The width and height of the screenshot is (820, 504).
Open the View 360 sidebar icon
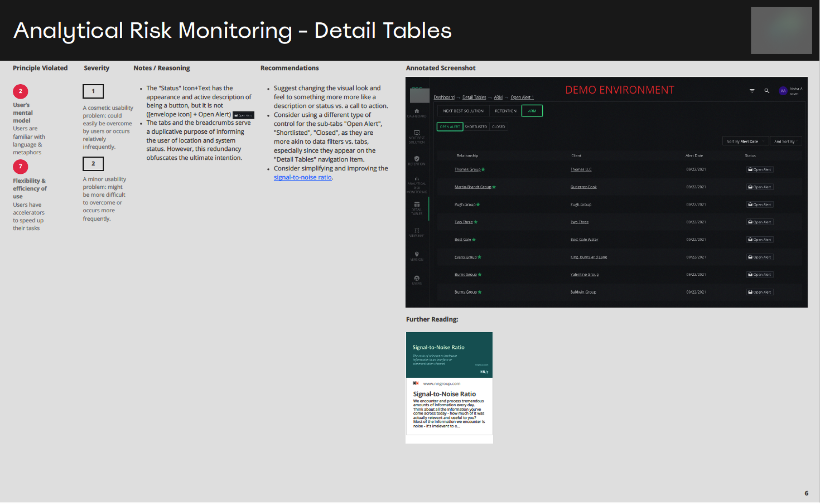417,231
